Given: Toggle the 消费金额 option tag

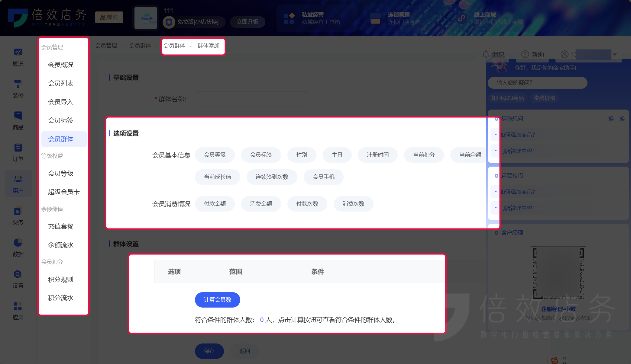Looking at the screenshot, I should coord(261,204).
